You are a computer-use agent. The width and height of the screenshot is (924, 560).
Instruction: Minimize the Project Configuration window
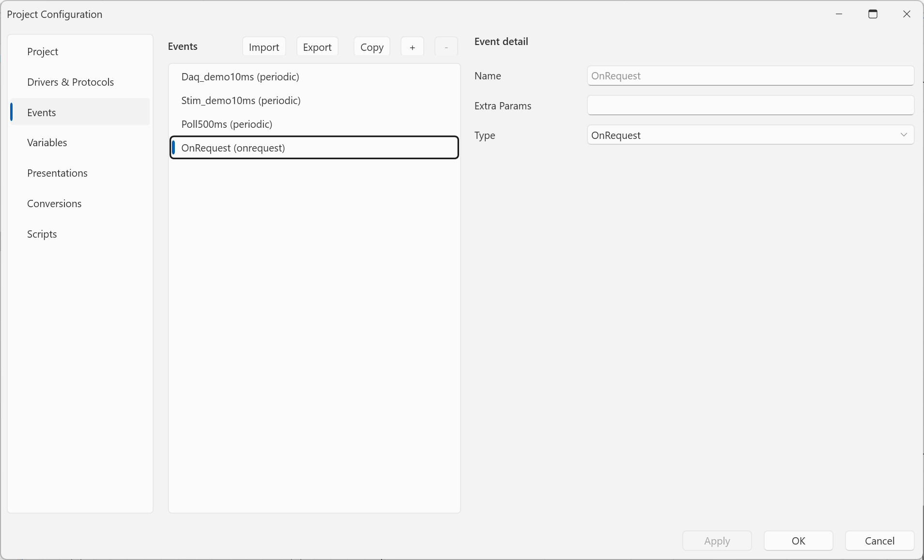pyautogui.click(x=839, y=14)
